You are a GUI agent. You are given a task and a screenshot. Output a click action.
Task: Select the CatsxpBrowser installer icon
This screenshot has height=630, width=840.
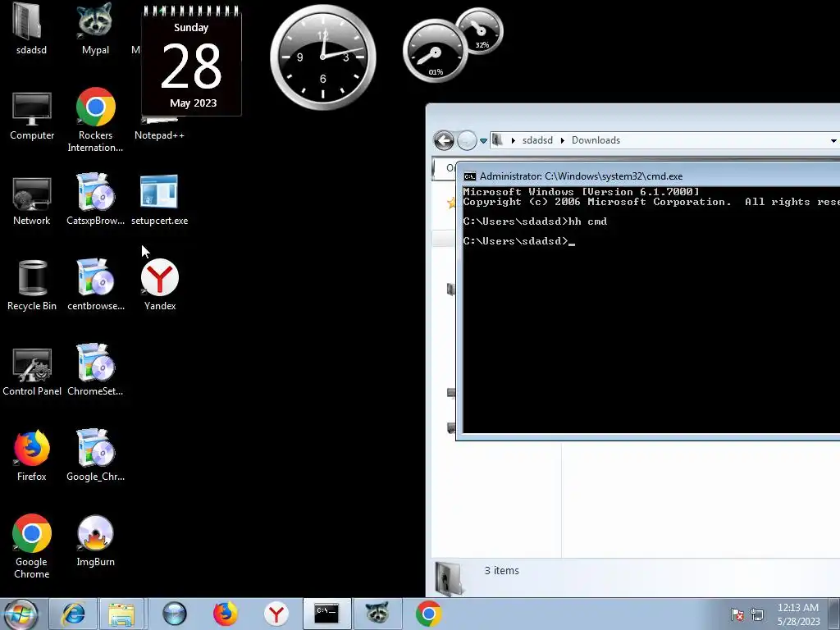pyautogui.click(x=95, y=199)
